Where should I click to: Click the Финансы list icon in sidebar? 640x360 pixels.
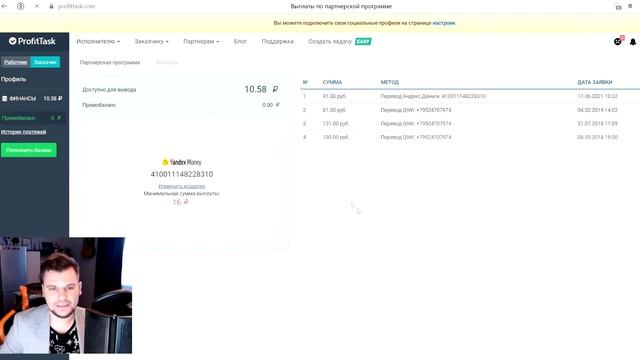coord(4,98)
